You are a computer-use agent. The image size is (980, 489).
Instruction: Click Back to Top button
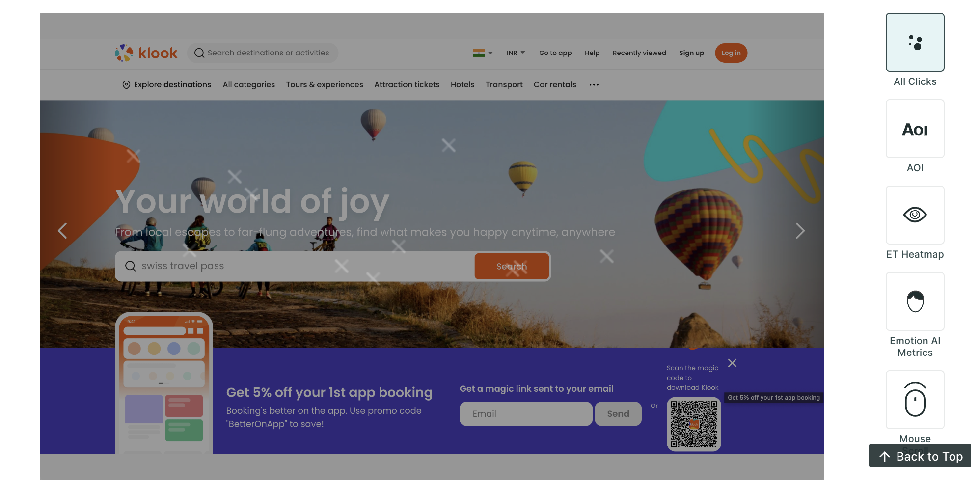point(920,456)
